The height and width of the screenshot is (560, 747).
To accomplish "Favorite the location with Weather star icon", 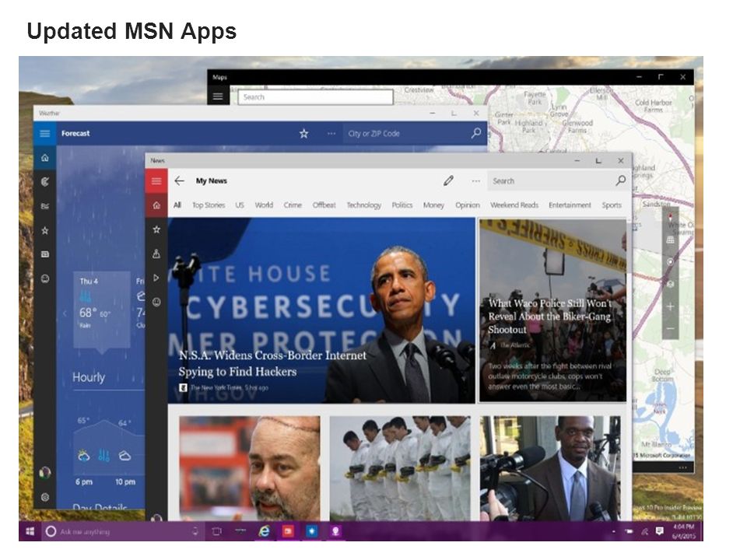I will click(x=303, y=133).
